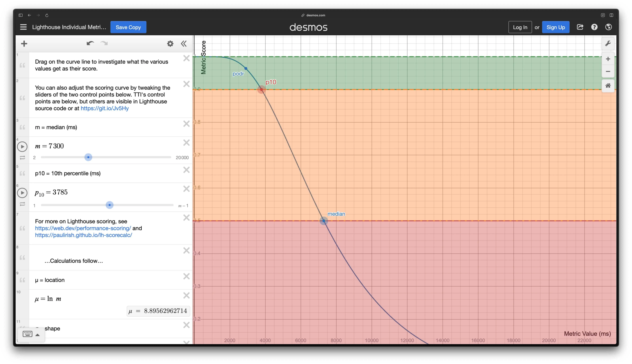
Task: Open the browser split view icon
Action: (x=611, y=15)
